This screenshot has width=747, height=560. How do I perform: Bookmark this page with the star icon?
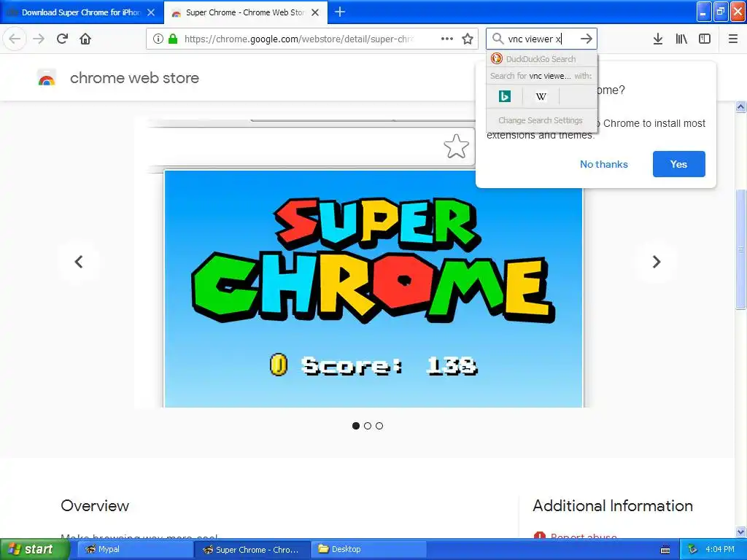468,39
